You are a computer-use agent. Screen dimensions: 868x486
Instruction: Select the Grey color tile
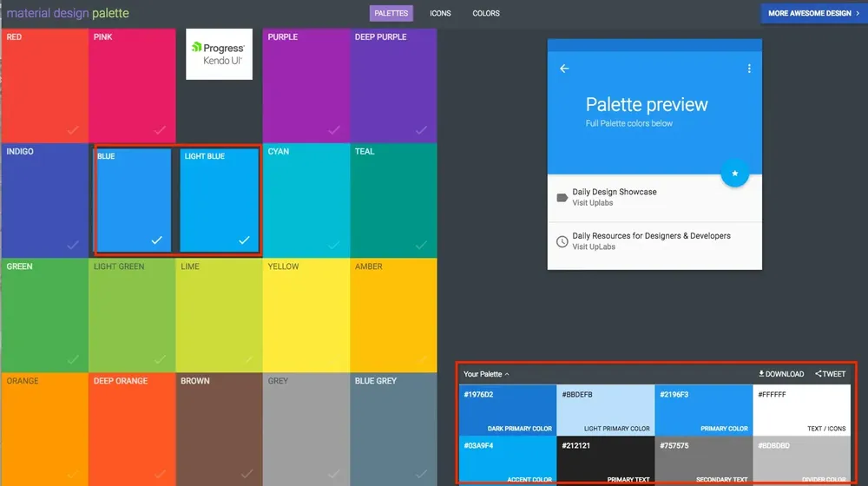pos(306,429)
